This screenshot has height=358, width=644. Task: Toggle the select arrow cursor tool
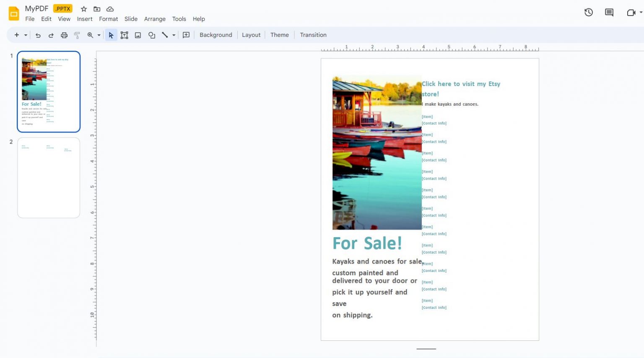(x=111, y=35)
